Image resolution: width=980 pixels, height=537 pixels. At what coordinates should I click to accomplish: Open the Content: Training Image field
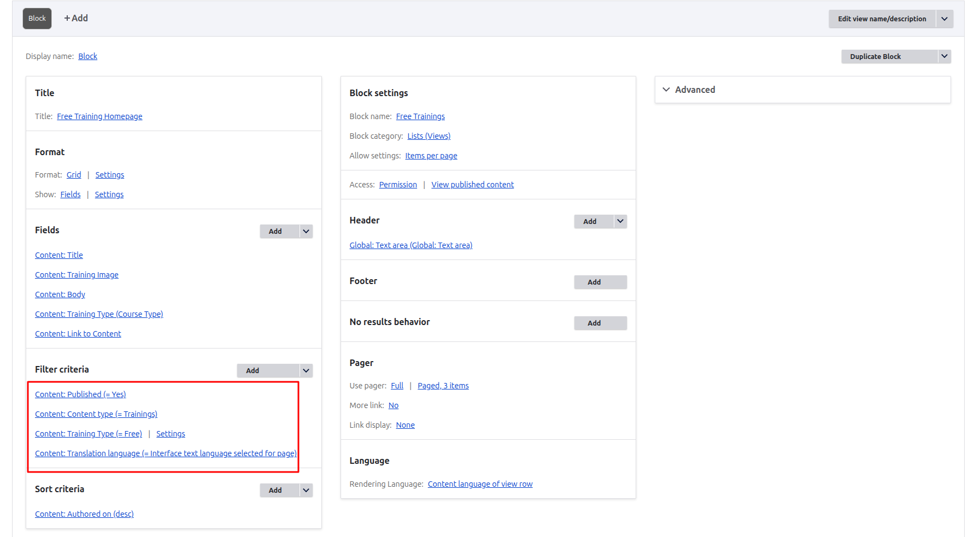click(x=77, y=275)
